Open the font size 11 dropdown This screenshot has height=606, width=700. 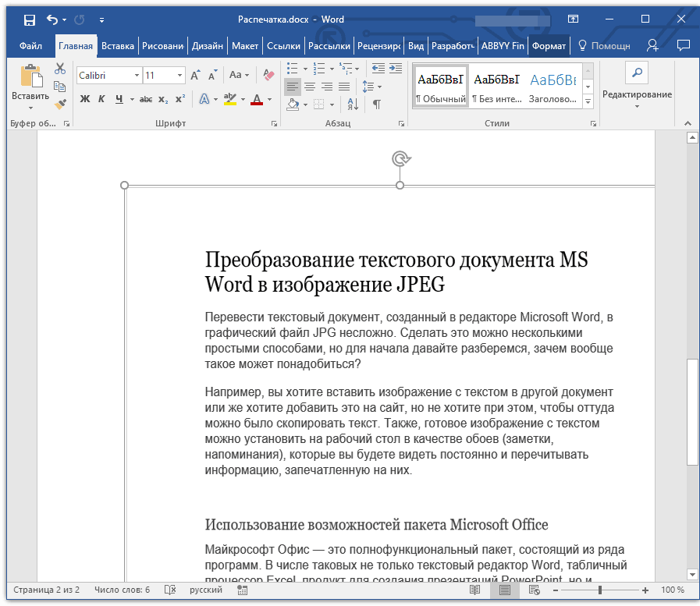pos(179,76)
